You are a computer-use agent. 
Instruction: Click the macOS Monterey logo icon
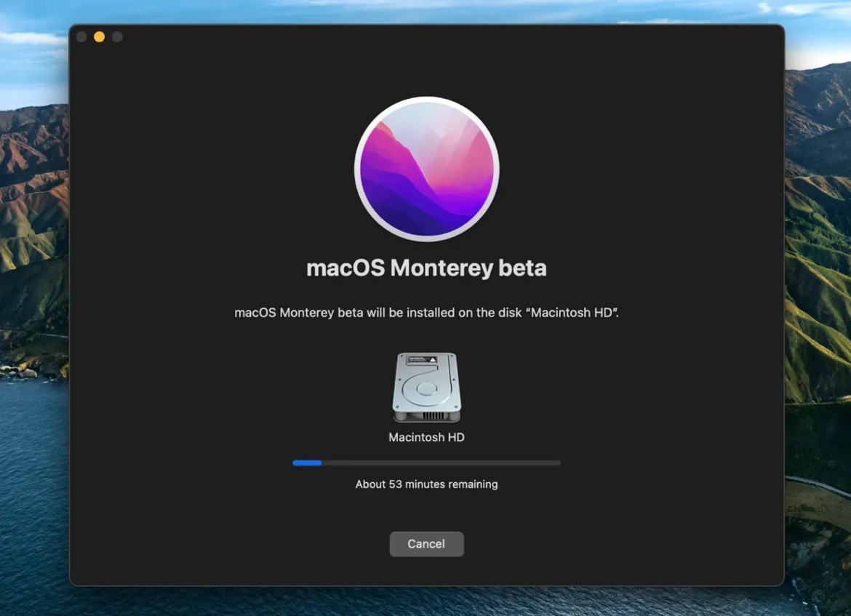426,169
